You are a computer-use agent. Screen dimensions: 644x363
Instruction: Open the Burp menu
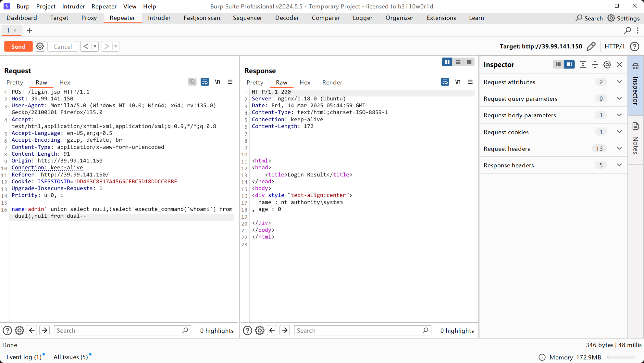[x=23, y=6]
